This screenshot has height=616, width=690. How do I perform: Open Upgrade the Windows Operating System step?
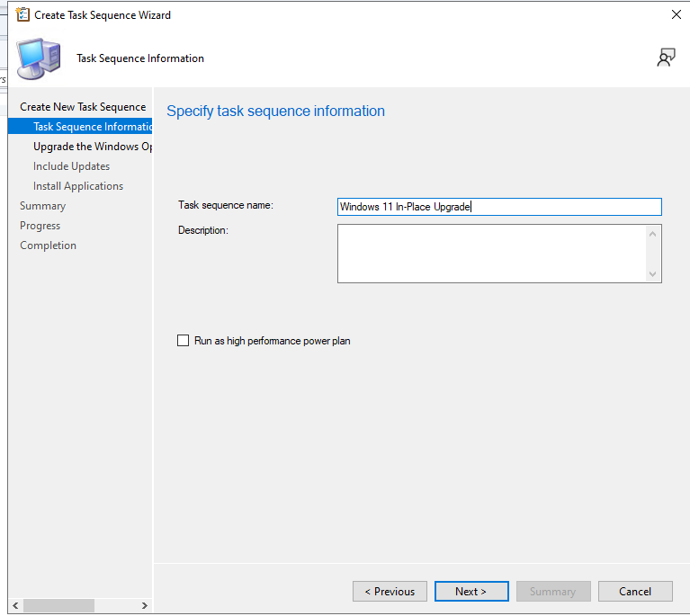pos(92,147)
